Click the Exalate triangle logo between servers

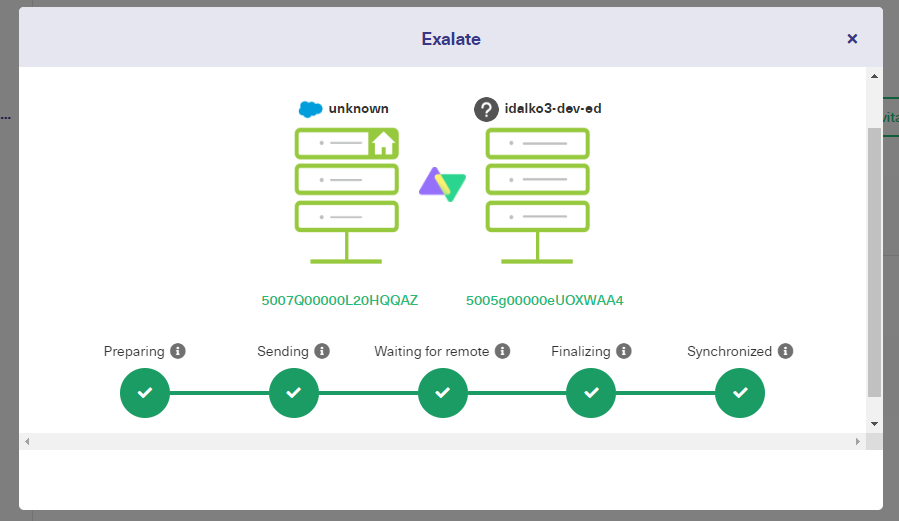442,184
